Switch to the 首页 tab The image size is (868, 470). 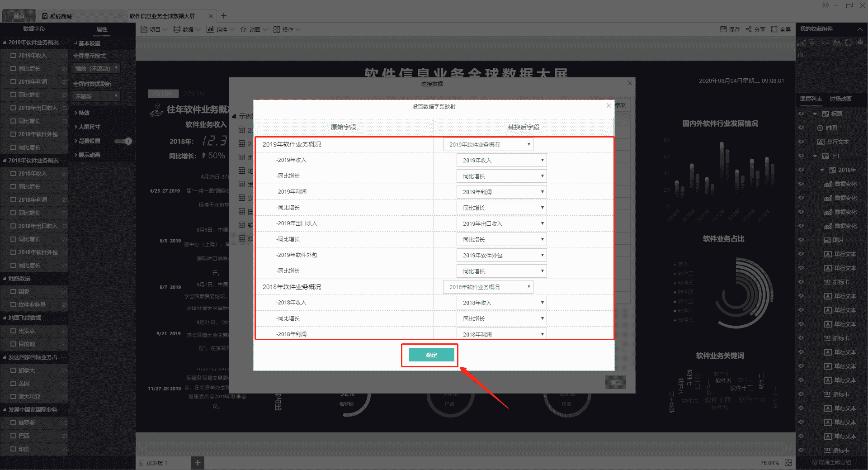coord(19,16)
